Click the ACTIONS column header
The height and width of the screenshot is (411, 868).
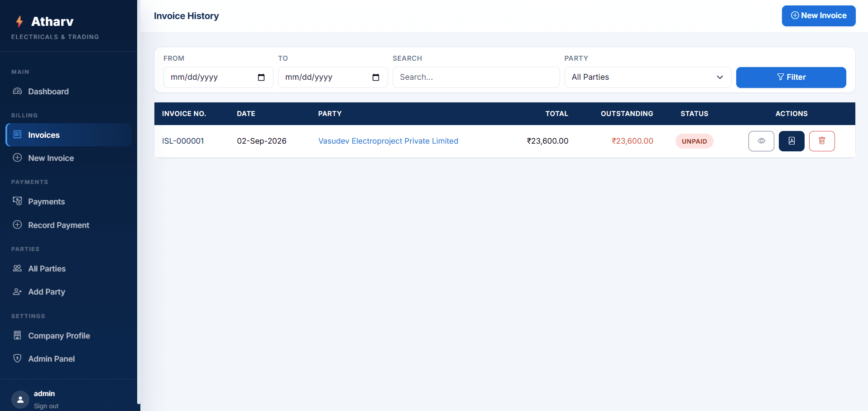pyautogui.click(x=791, y=114)
